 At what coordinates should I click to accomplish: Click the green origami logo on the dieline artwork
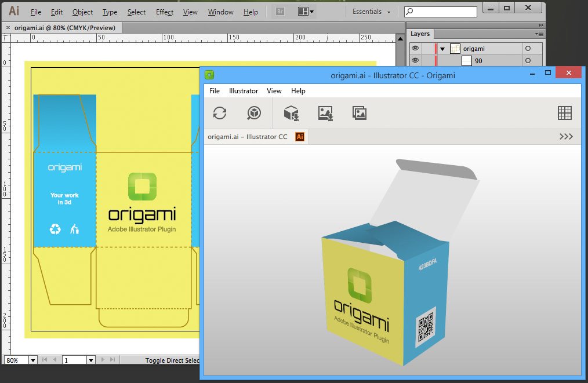tap(142, 186)
